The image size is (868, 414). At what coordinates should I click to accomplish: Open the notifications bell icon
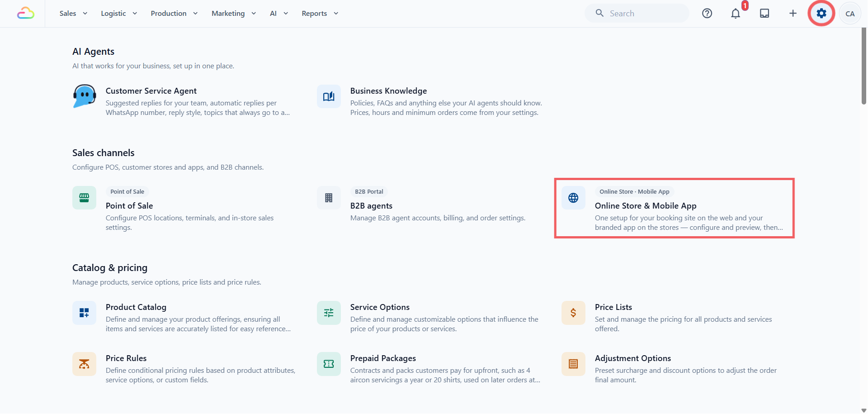[736, 14]
